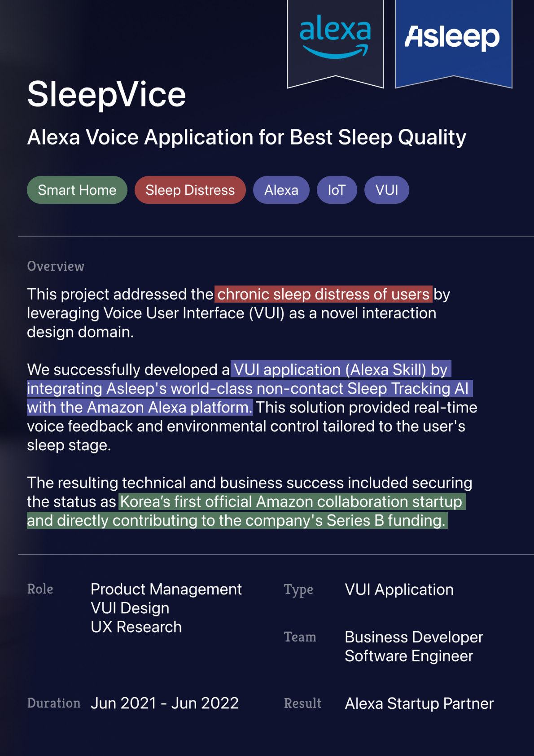
Task: Click the UX Research role entry
Action: coord(136,627)
